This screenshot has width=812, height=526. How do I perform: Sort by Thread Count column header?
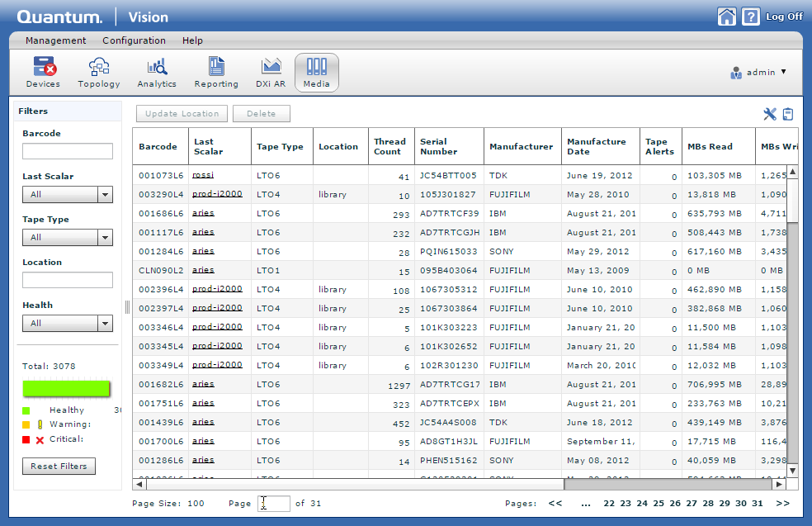[390, 147]
